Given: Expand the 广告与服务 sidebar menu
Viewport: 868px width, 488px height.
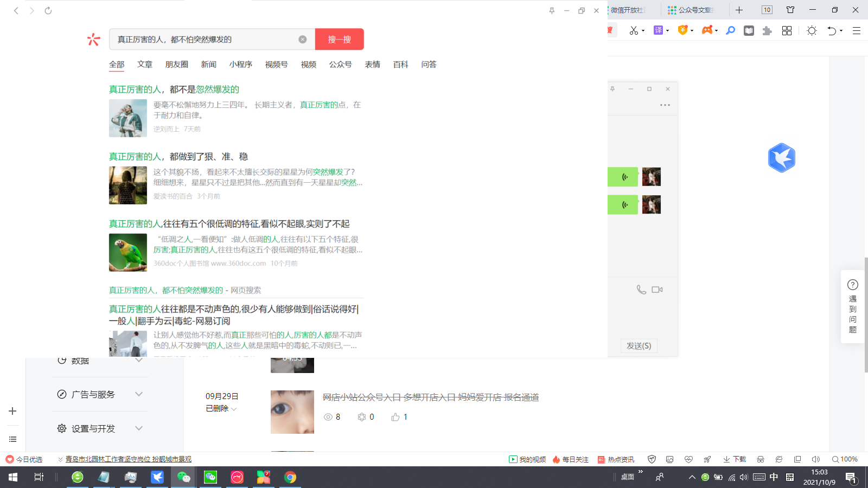Looking at the screenshot, I should pyautogui.click(x=100, y=394).
